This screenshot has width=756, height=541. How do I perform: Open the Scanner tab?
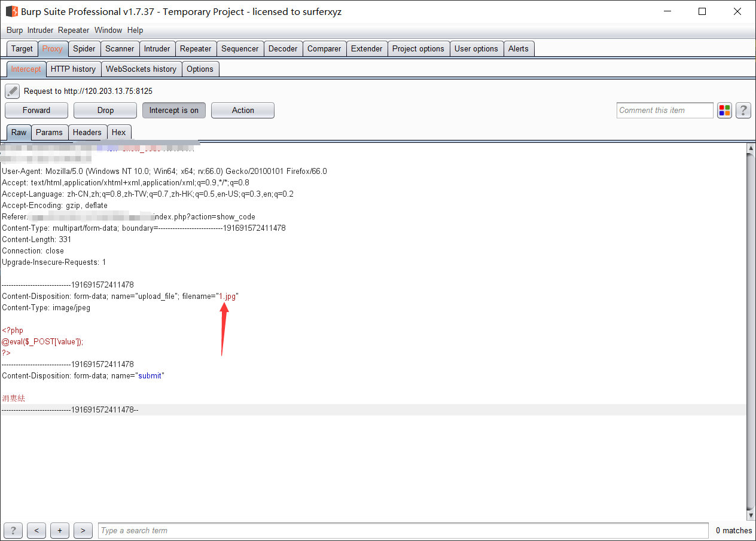coord(120,49)
